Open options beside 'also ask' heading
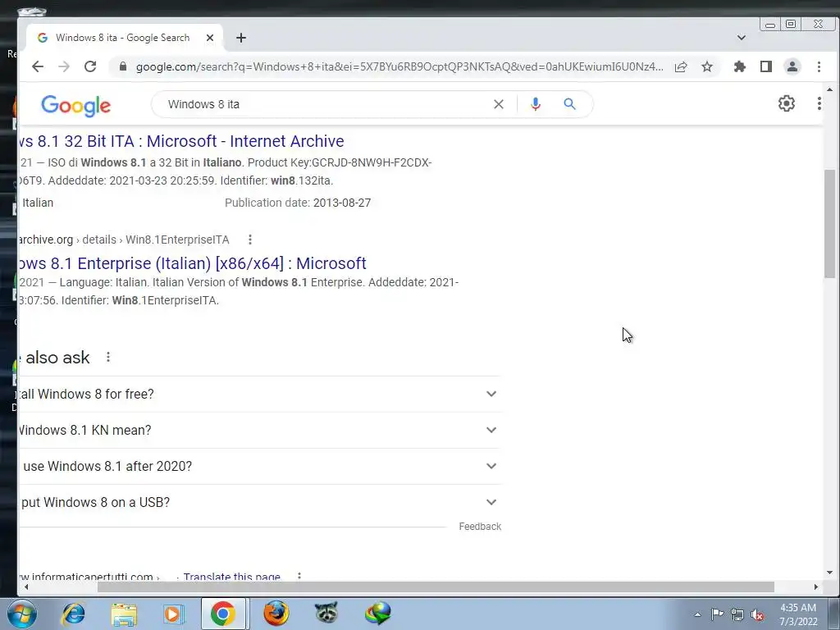This screenshot has height=630, width=840. coord(108,357)
